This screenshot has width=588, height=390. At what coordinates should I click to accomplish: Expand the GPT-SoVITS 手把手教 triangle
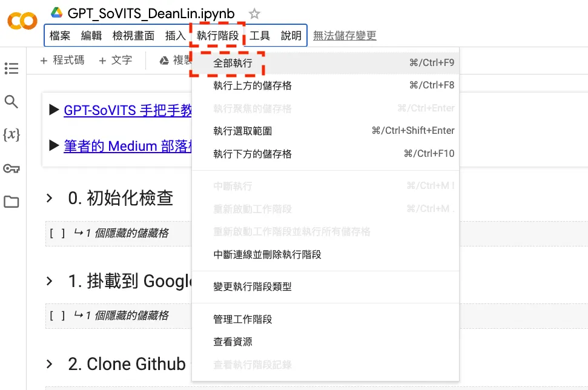click(x=54, y=110)
